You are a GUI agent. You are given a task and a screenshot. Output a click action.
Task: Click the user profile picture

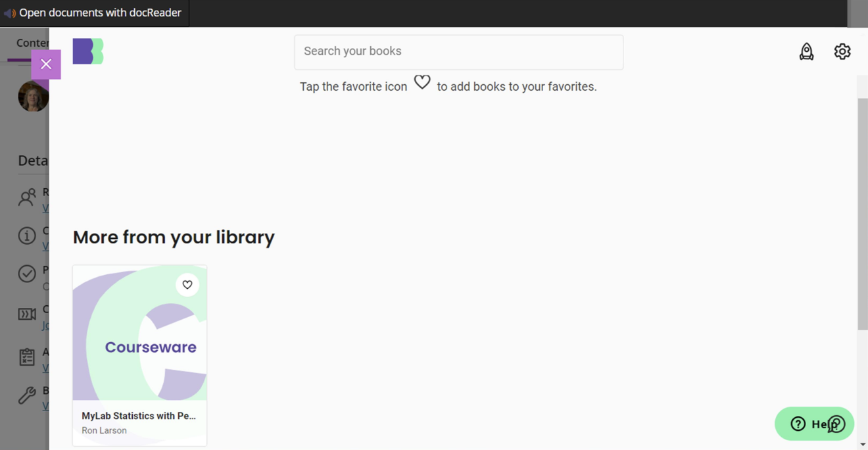coord(33,97)
